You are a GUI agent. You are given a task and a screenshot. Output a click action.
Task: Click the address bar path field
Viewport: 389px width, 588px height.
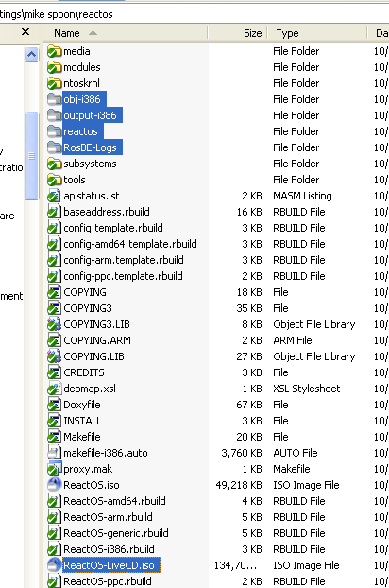pyautogui.click(x=194, y=14)
